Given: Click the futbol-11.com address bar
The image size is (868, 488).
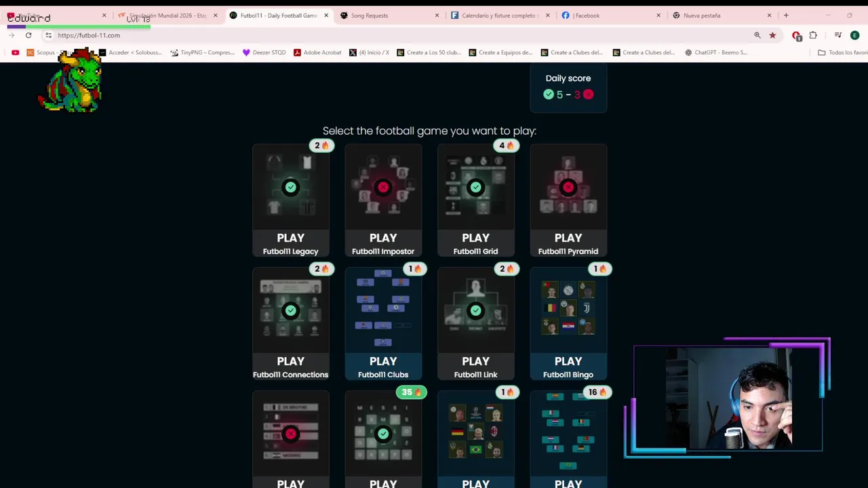Looking at the screenshot, I should [x=400, y=35].
